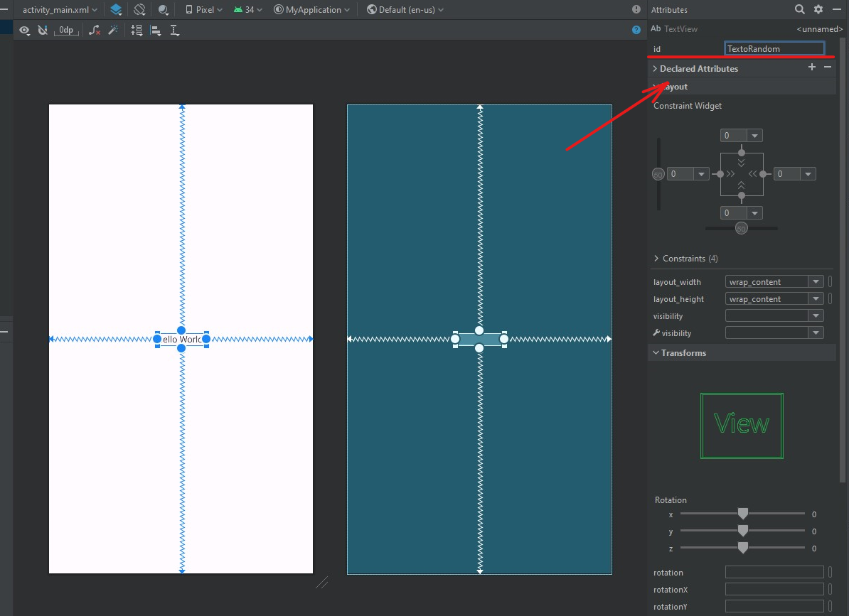The image size is (849, 616).
Task: Click the plus icon to add attribute
Action: 812,67
